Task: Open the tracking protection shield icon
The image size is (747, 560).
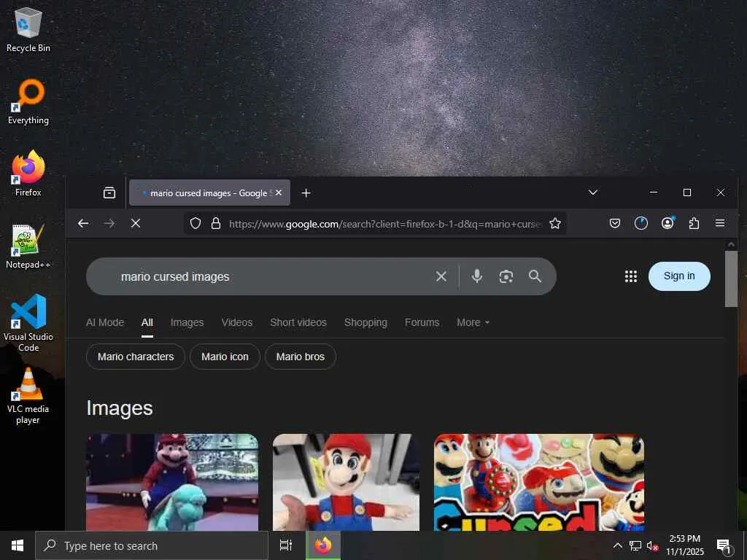Action: click(x=196, y=223)
